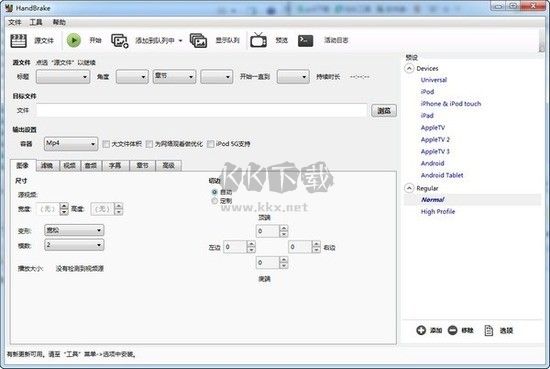The image size is (550, 369).
Task: Open the Help menu
Action: (x=59, y=22)
